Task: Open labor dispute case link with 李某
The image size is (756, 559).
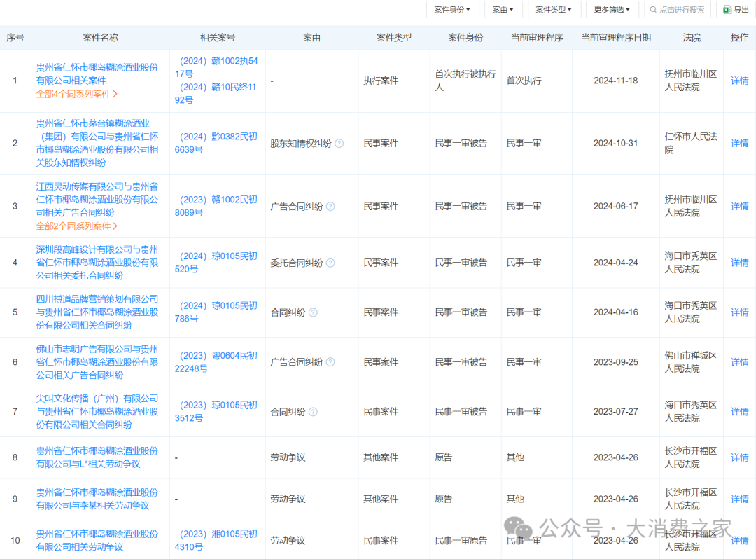Action: pyautogui.click(x=97, y=499)
